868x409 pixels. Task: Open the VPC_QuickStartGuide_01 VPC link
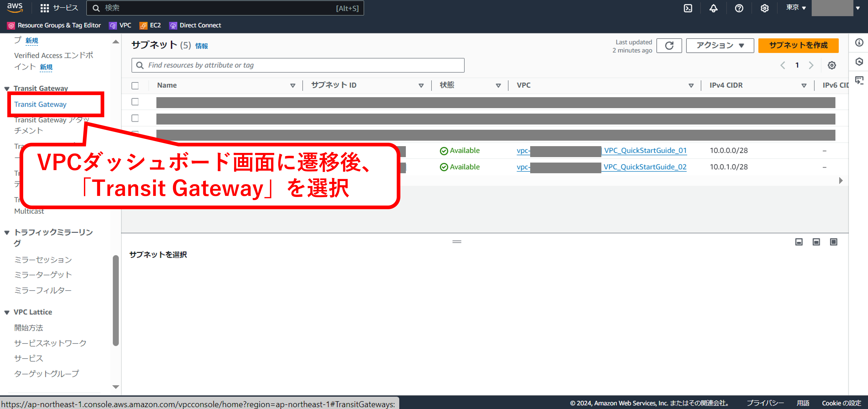(645, 151)
